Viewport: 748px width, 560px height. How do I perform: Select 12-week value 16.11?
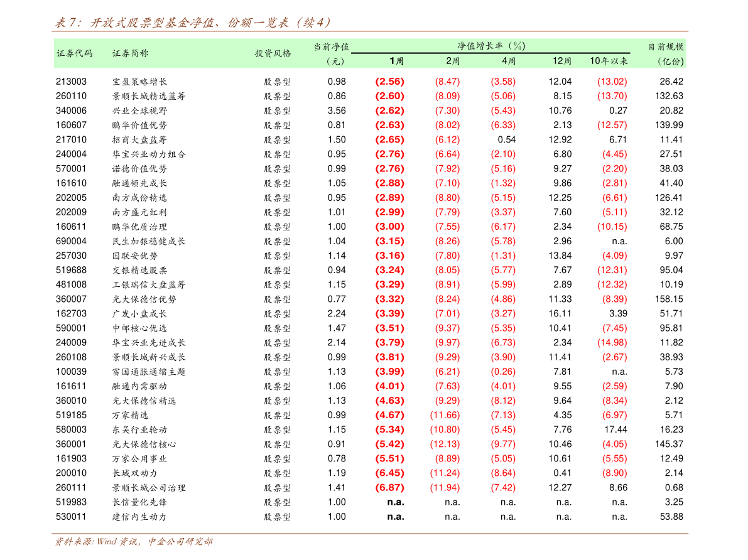point(560,313)
